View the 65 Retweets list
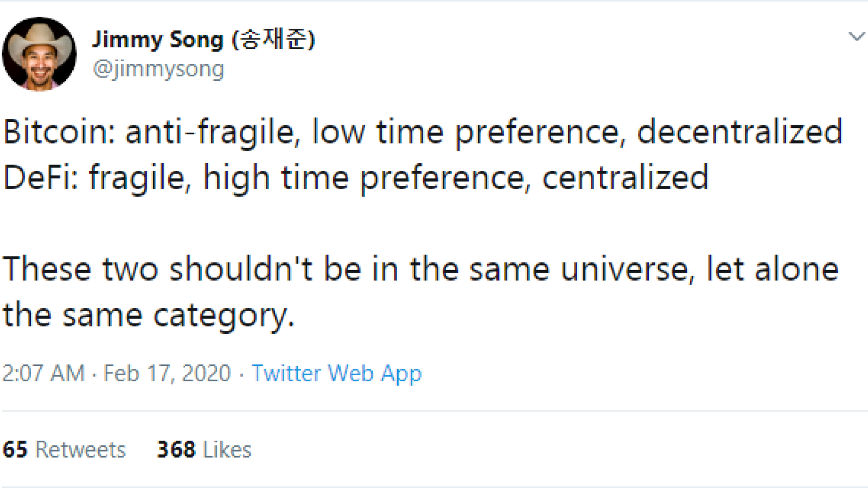Image resolution: width=868 pixels, height=488 pixels. point(64,450)
